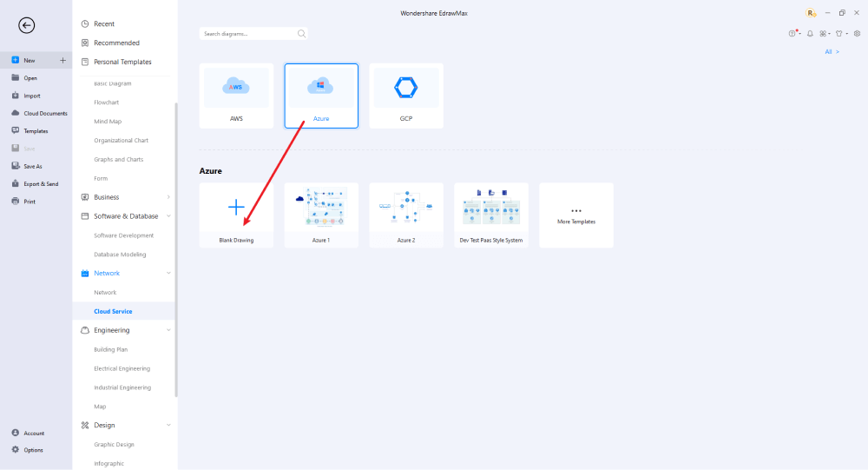Select the Azure diagram type card
Viewport: 868px width, 470px height.
point(321,96)
